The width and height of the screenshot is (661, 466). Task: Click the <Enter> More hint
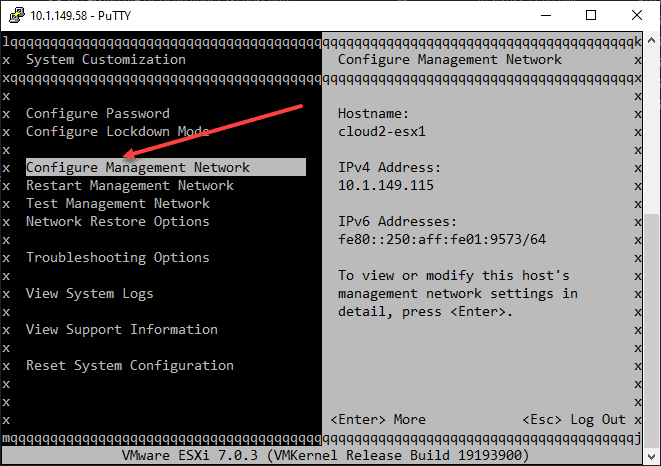[378, 420]
